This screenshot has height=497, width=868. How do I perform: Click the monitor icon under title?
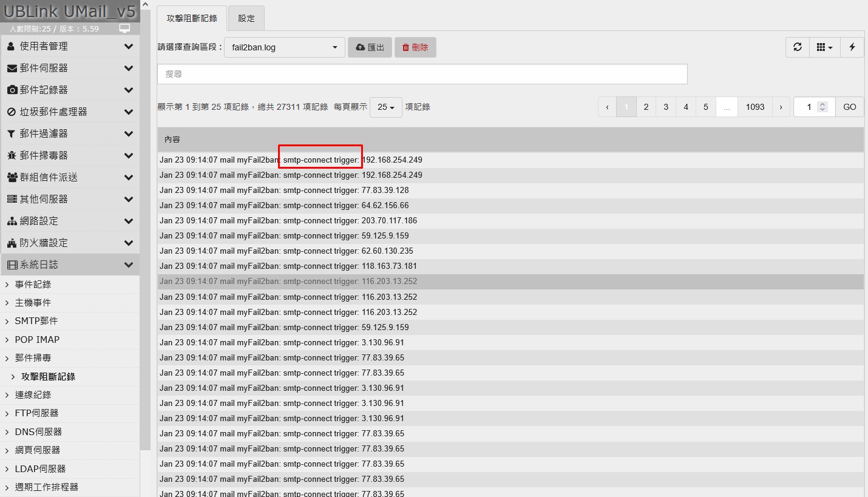pyautogui.click(x=124, y=29)
